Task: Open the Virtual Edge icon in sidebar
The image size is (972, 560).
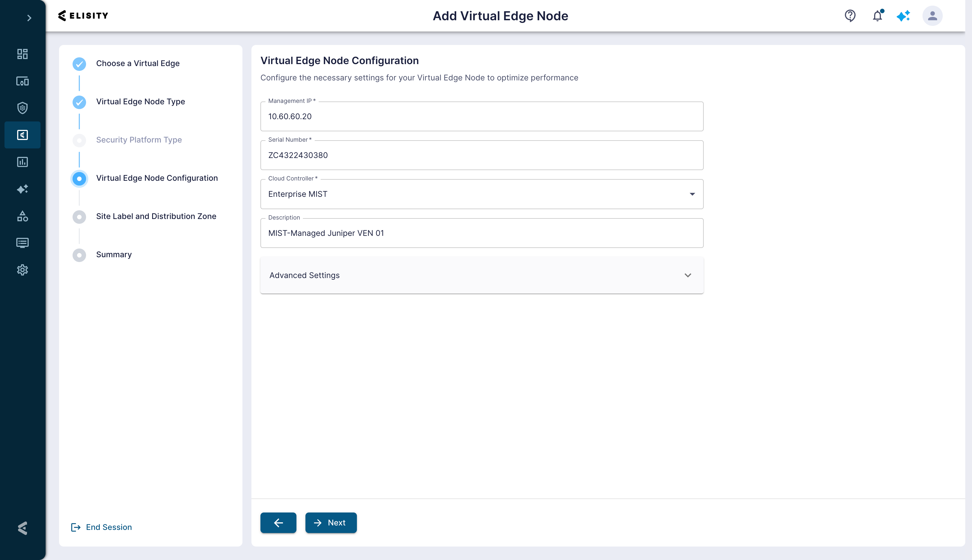Action: click(x=22, y=135)
